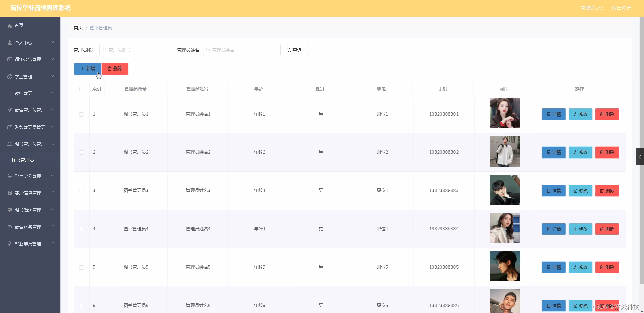The image size is (644, 313).
Task: Expand the 教师管理 chevron
Action: click(52, 93)
